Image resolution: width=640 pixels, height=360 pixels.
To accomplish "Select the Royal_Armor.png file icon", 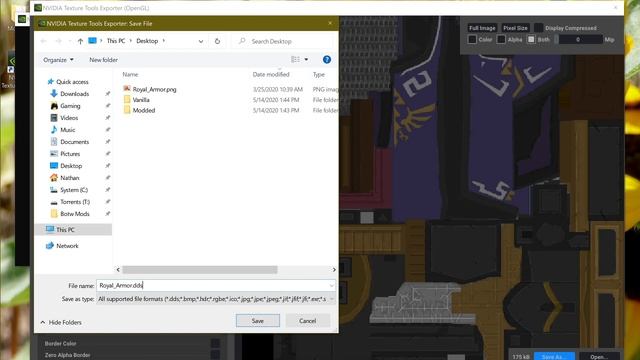I will coord(127,89).
